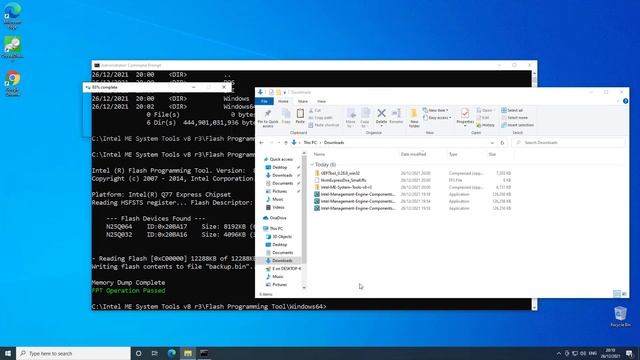Create a New folder via ribbon icon
This screenshot has width=640, height=360.
pyautogui.click(x=414, y=113)
